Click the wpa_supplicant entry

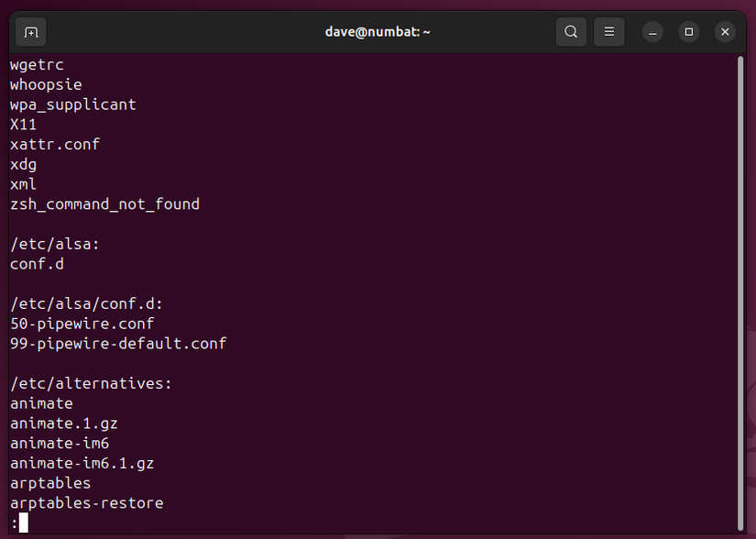tap(72, 104)
